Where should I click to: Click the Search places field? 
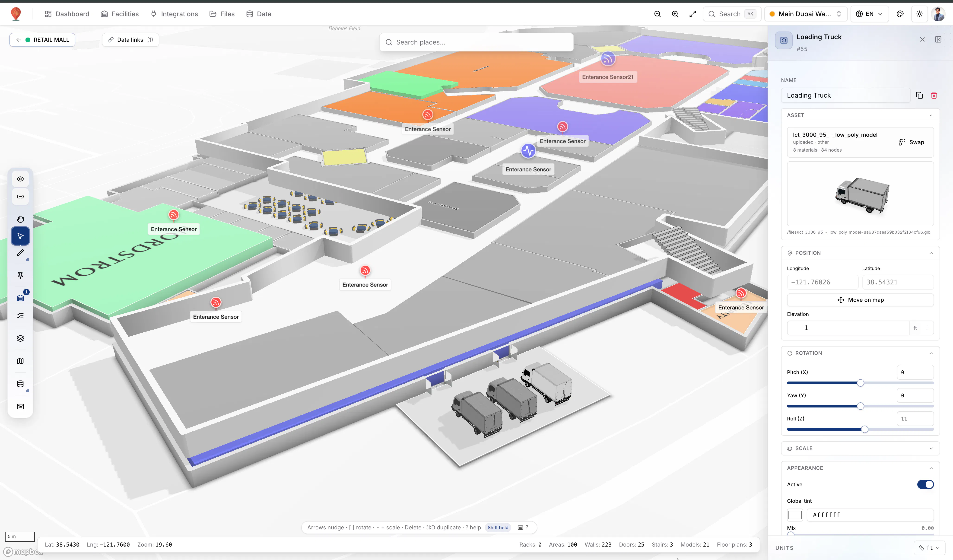tap(476, 42)
